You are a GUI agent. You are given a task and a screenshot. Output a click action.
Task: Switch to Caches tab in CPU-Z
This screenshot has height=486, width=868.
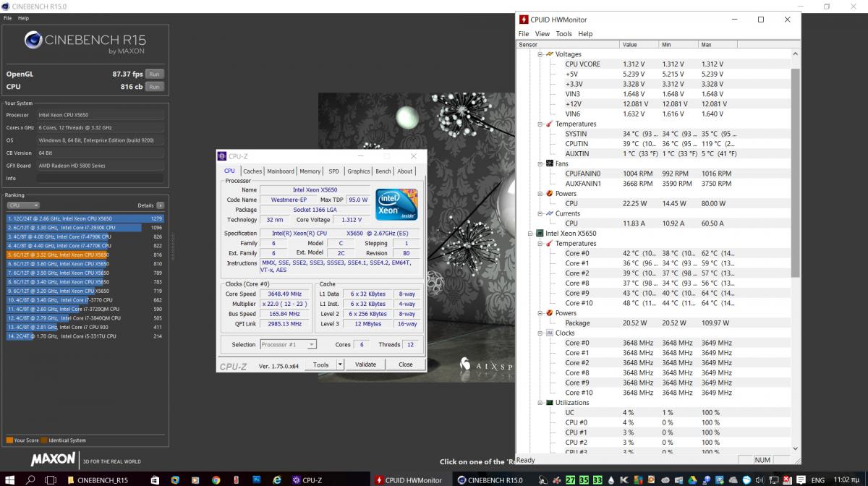point(252,171)
